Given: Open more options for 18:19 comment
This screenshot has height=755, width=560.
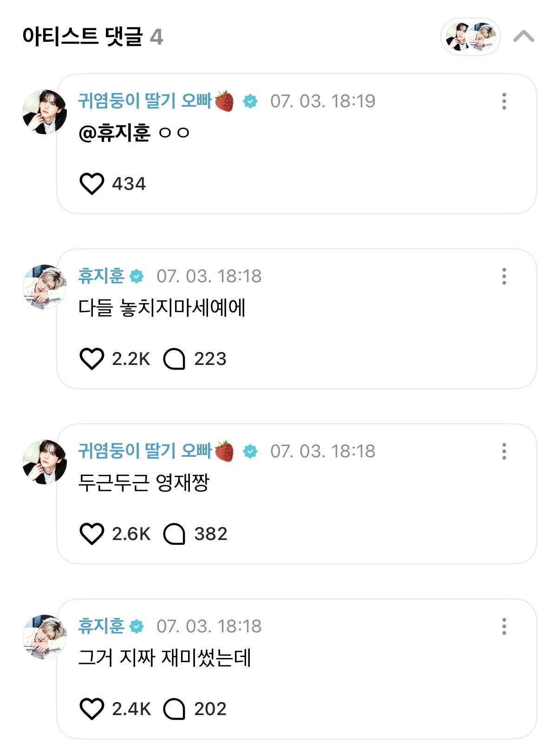Looking at the screenshot, I should (x=504, y=101).
